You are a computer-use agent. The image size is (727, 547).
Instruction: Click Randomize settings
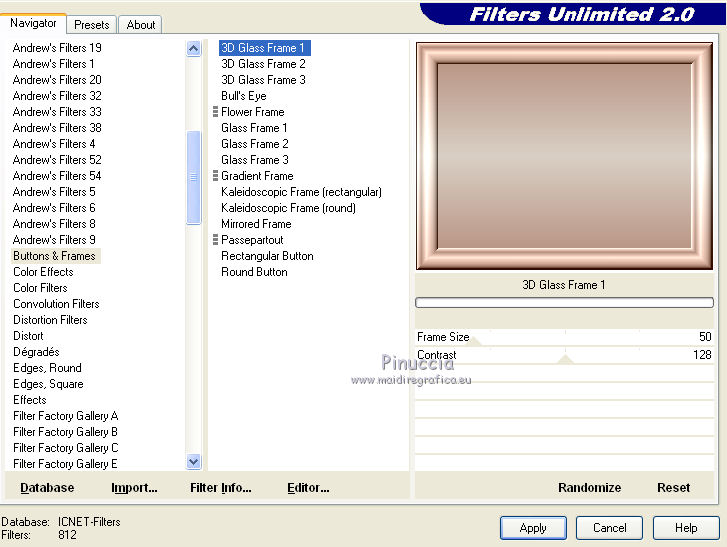(x=589, y=488)
